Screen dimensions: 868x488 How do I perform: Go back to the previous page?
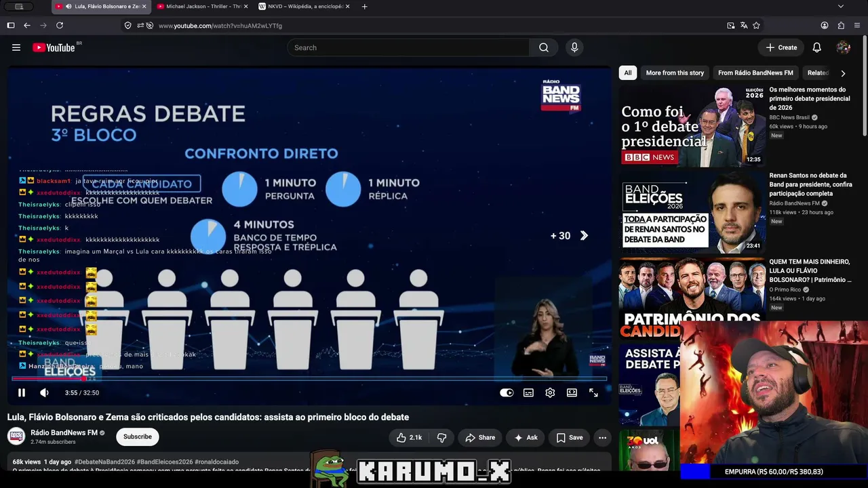click(27, 26)
